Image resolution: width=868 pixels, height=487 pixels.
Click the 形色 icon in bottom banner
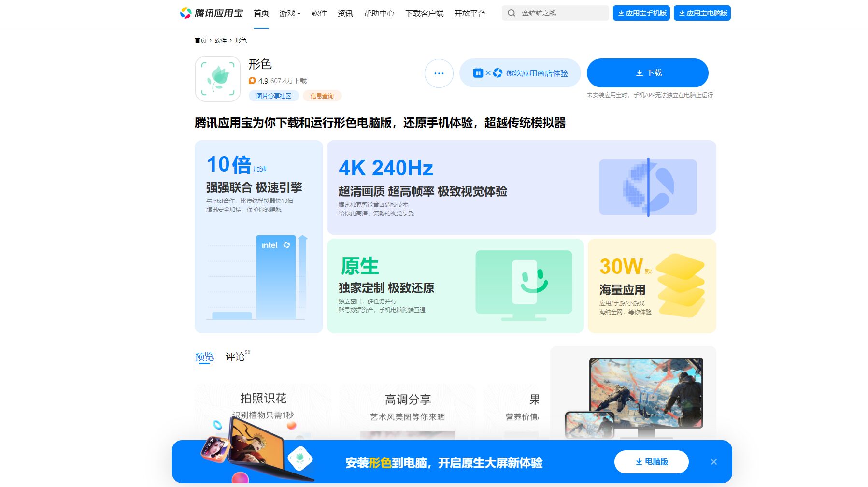point(300,458)
